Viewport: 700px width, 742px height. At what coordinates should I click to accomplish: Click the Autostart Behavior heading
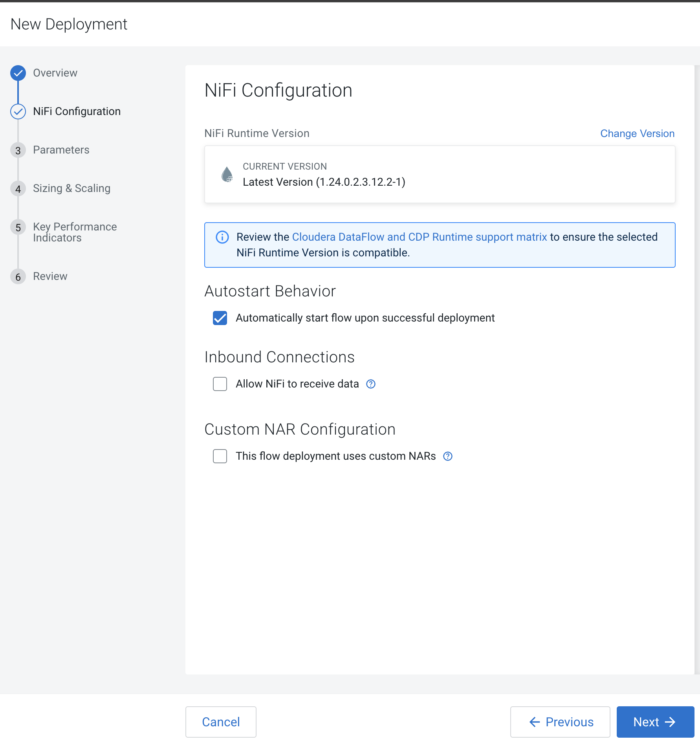270,291
